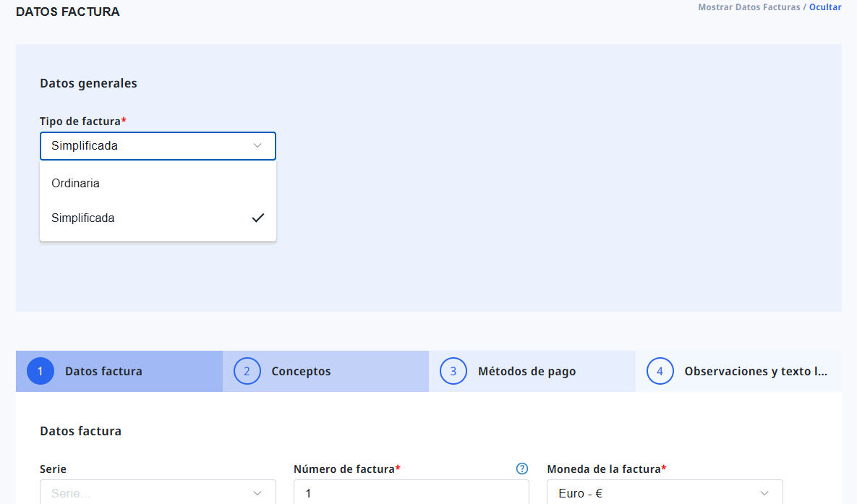This screenshot has width=857, height=504.
Task: Click the help question mark icon
Action: tap(522, 469)
